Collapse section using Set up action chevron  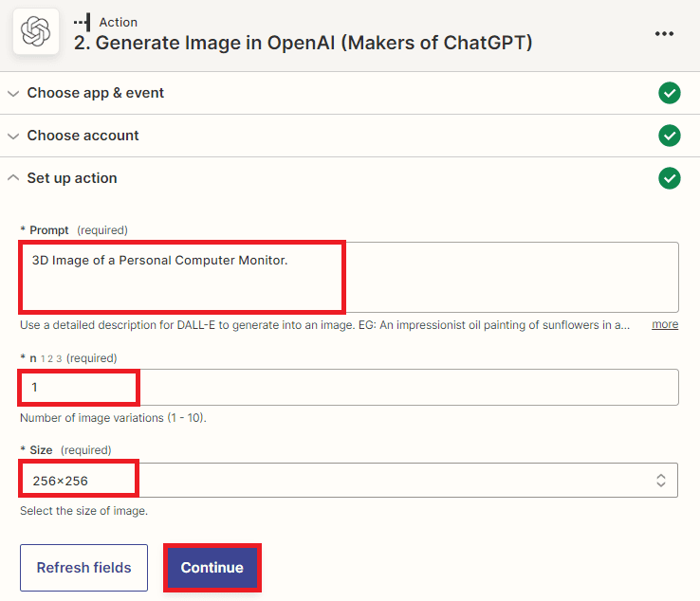13,178
